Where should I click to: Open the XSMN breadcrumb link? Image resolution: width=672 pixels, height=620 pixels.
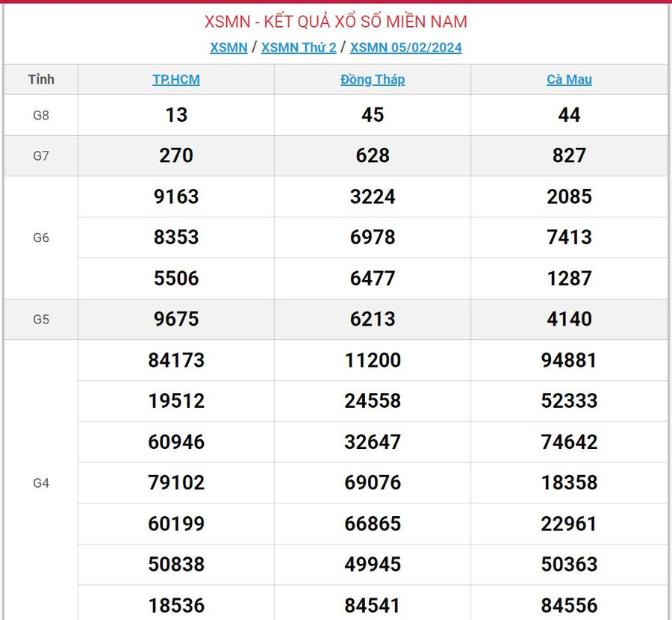pos(228,48)
